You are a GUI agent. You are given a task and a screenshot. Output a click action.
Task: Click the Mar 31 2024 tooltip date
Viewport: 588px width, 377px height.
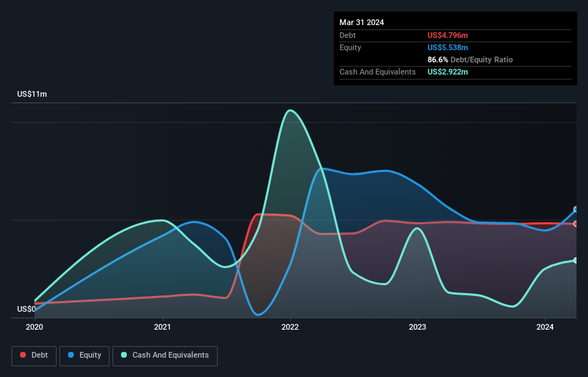[362, 22]
